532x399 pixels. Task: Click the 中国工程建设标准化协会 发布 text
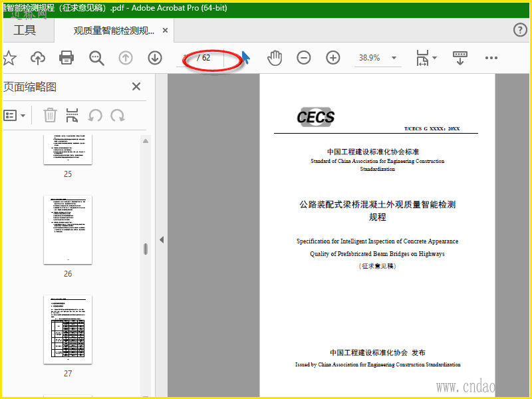pos(378,352)
